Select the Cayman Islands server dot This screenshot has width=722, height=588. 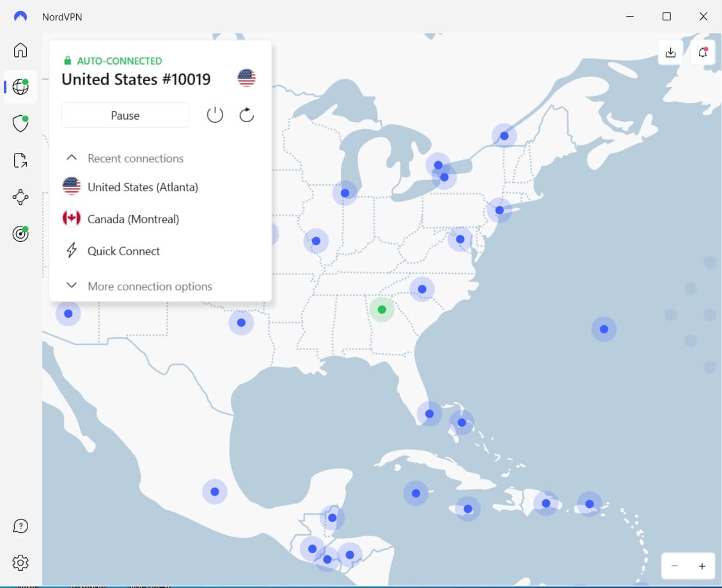[416, 493]
